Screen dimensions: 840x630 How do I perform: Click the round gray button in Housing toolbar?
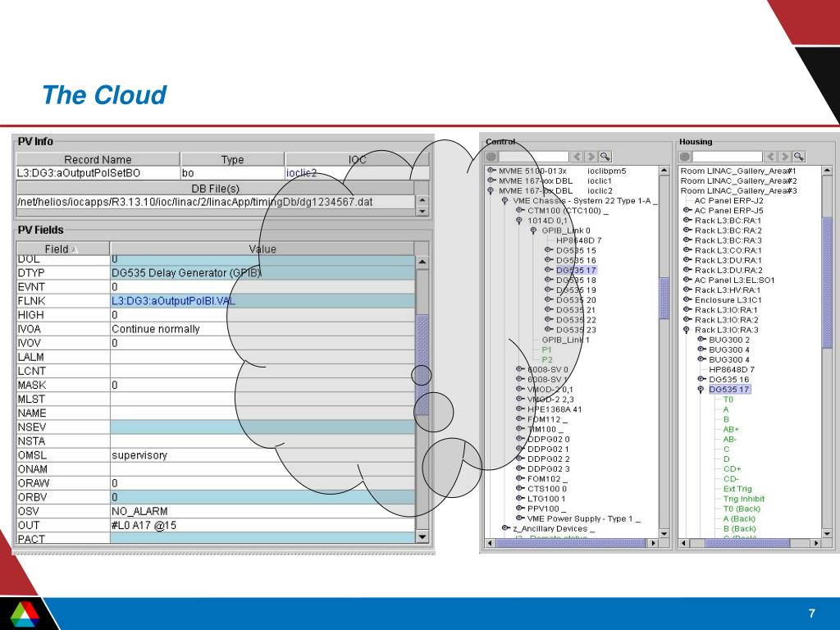tap(685, 157)
